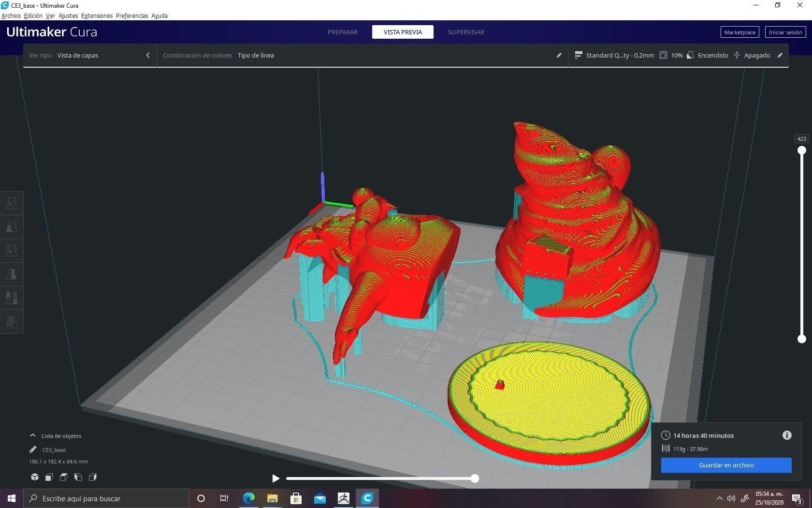Open Ver tipo Vista de capas selector
This screenshot has width=812, height=508.
pos(90,55)
